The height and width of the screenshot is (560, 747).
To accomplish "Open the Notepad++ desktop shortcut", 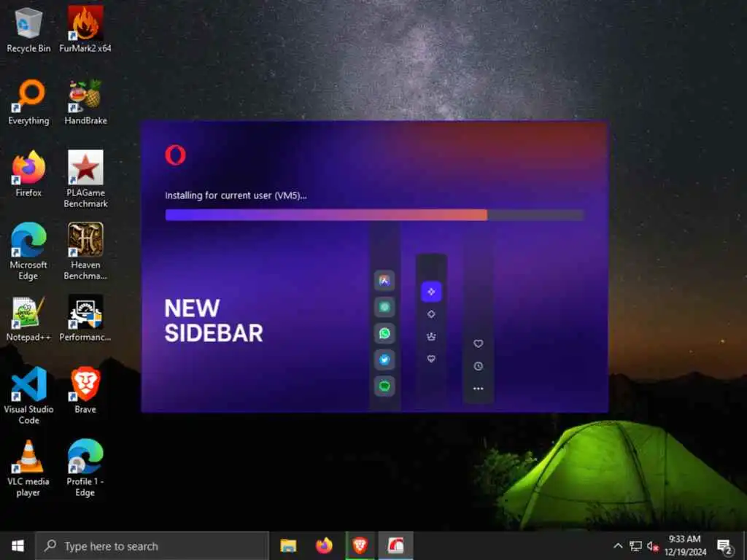I will pyautogui.click(x=28, y=319).
